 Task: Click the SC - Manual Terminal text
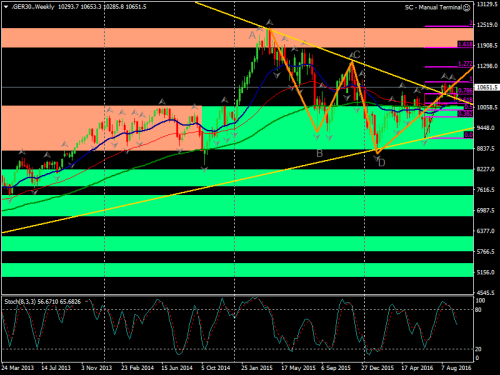433,7
